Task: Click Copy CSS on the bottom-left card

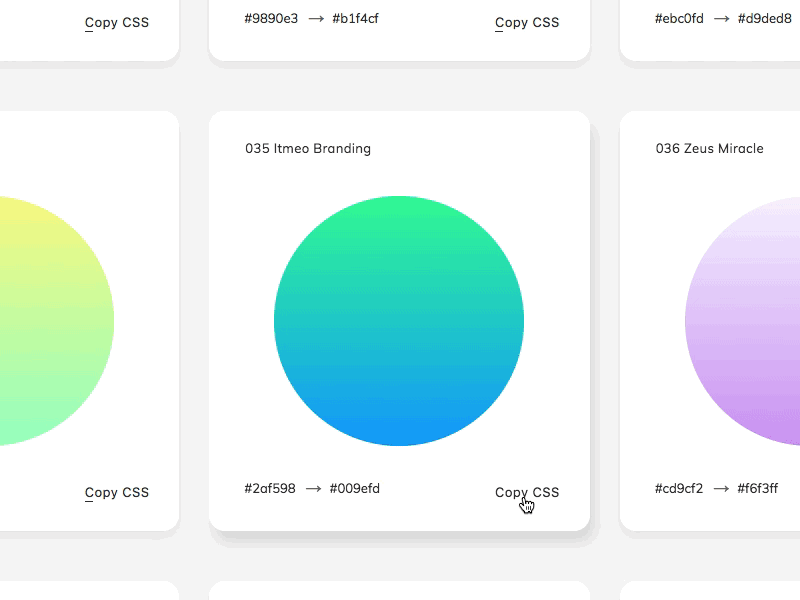Action: point(116,492)
